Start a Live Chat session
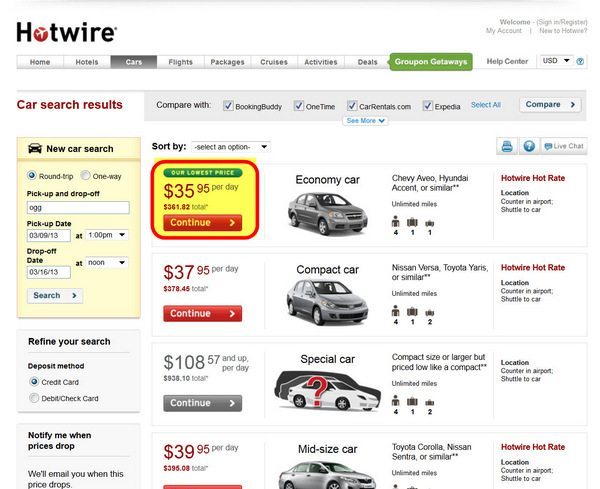Image resolution: width=600 pixels, height=489 pixels. (564, 146)
